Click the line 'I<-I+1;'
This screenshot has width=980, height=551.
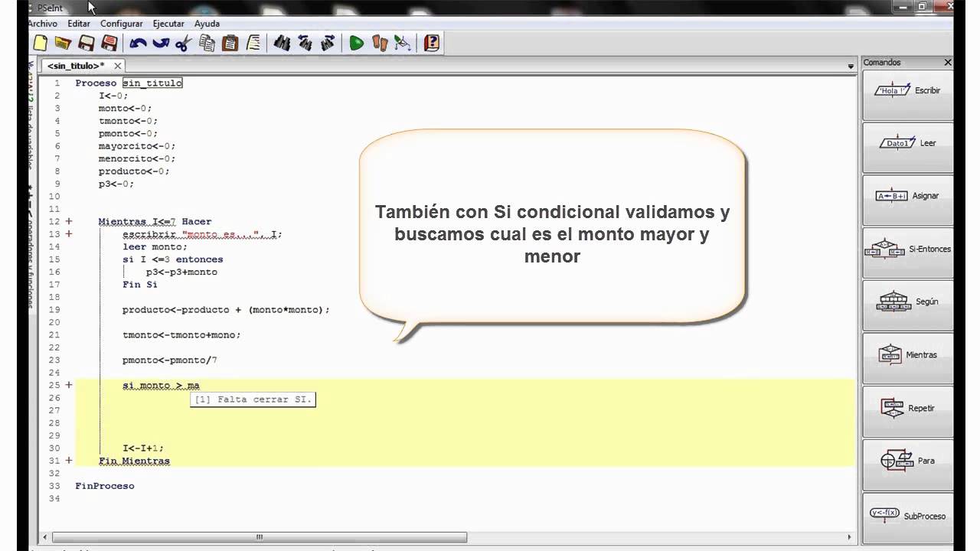(142, 448)
